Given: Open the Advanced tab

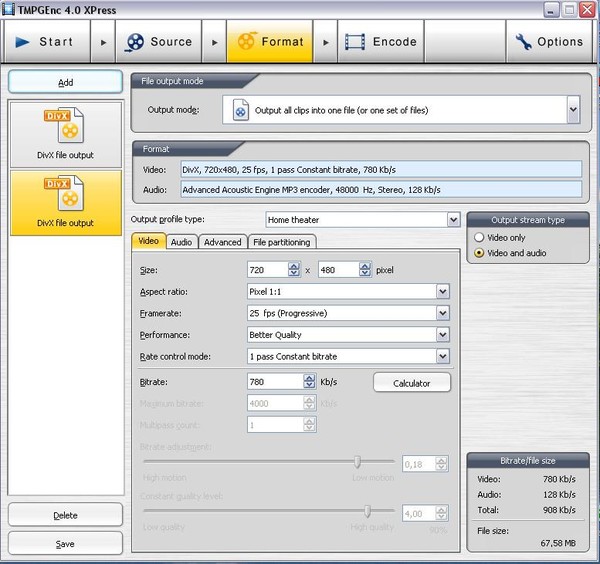Looking at the screenshot, I should [223, 242].
